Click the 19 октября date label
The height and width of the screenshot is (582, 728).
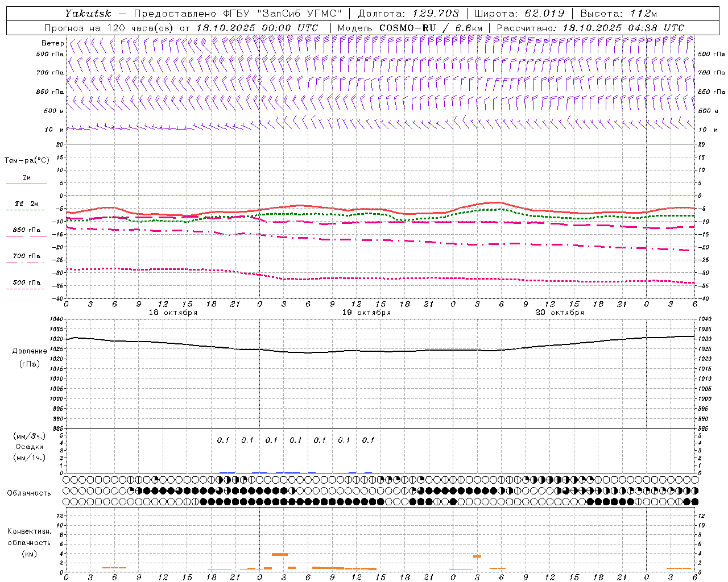(x=366, y=313)
